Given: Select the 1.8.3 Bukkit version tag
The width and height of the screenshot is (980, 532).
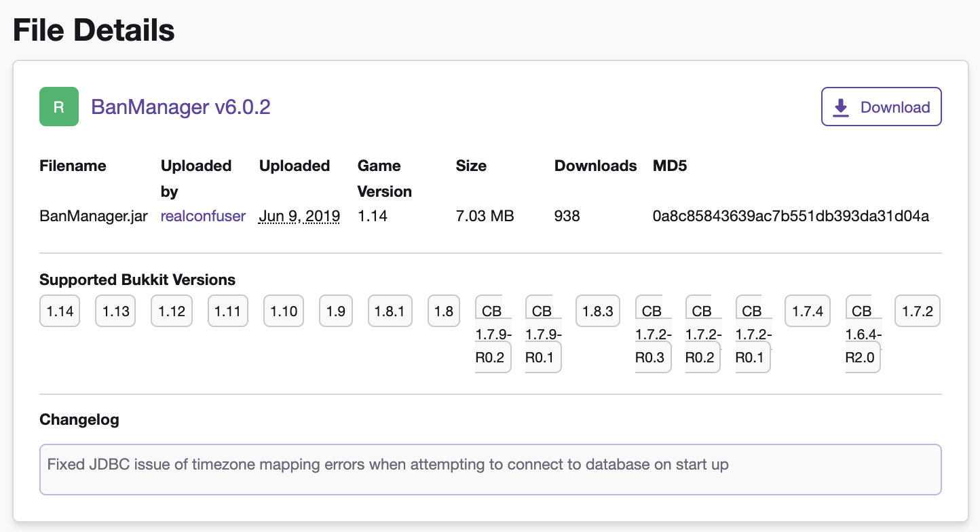Looking at the screenshot, I should pyautogui.click(x=598, y=311).
